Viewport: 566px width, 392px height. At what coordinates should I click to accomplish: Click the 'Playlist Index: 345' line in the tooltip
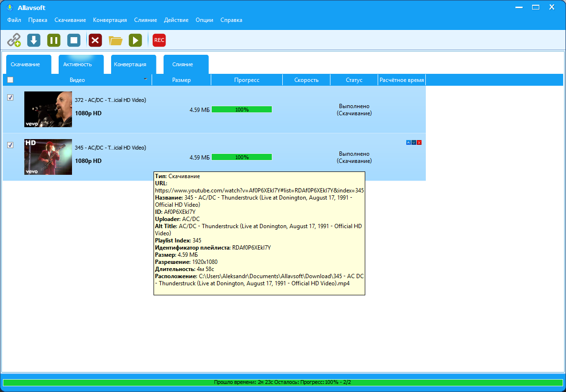click(178, 241)
